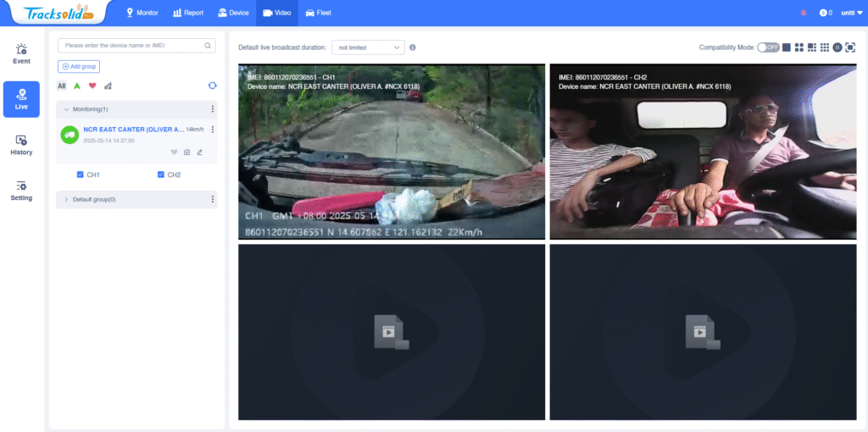Expand the Default group

pos(66,199)
